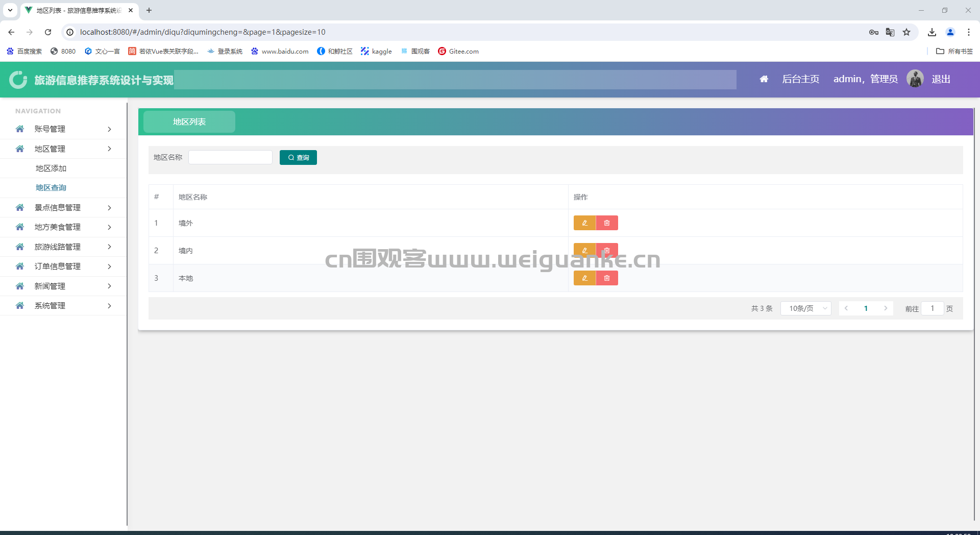
Task: Open kaggle bookmark
Action: (376, 51)
